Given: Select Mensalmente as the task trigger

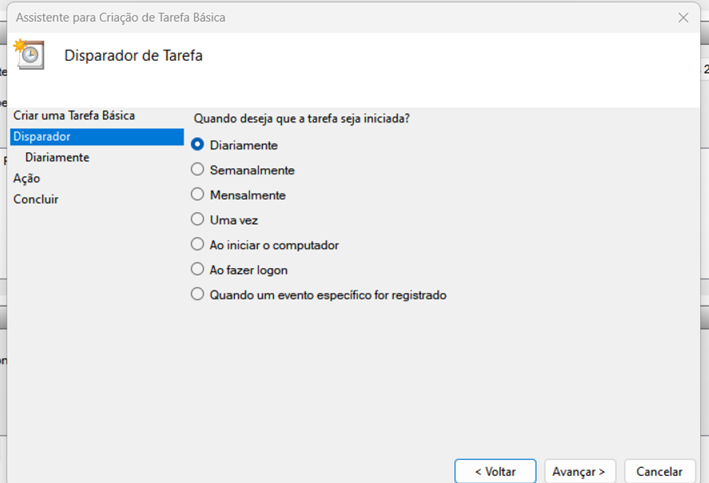Looking at the screenshot, I should click(198, 195).
